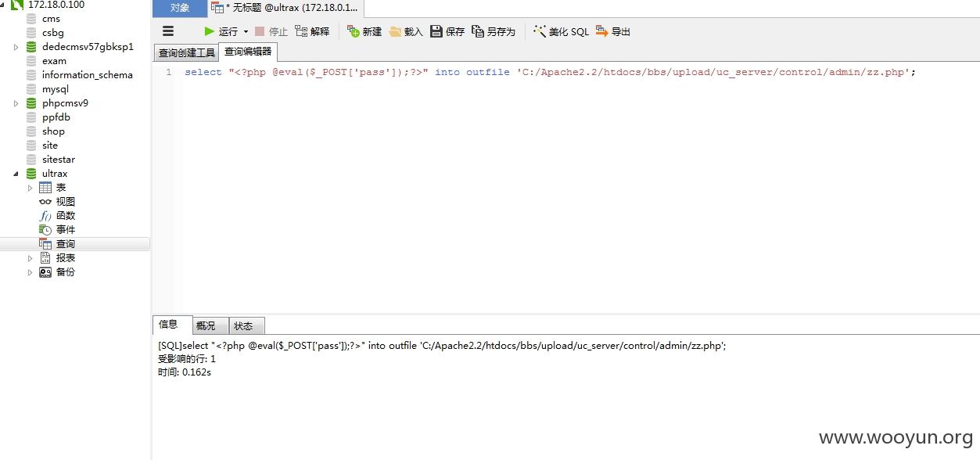
Task: Click the 时间: 0.162s message
Action: coord(185,372)
